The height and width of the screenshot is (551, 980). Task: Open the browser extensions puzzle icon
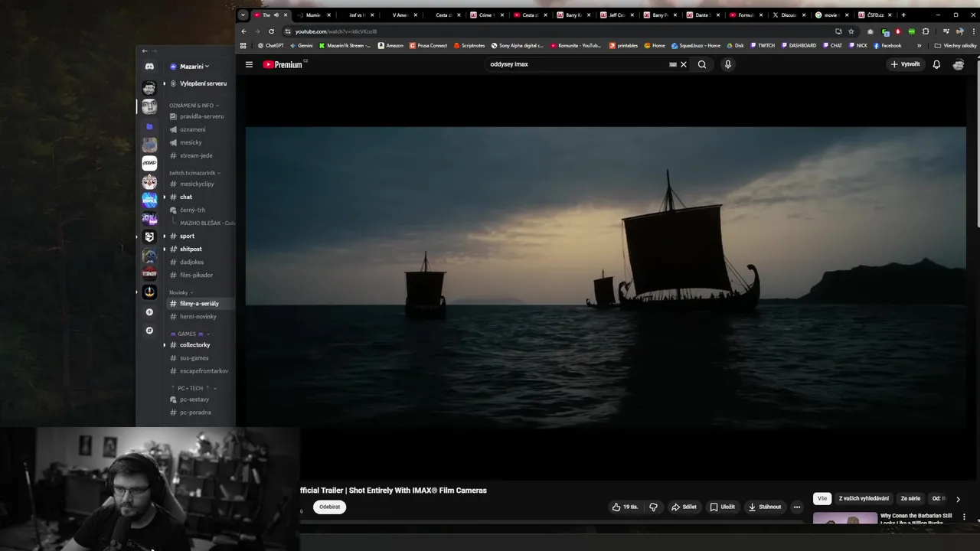(x=926, y=31)
